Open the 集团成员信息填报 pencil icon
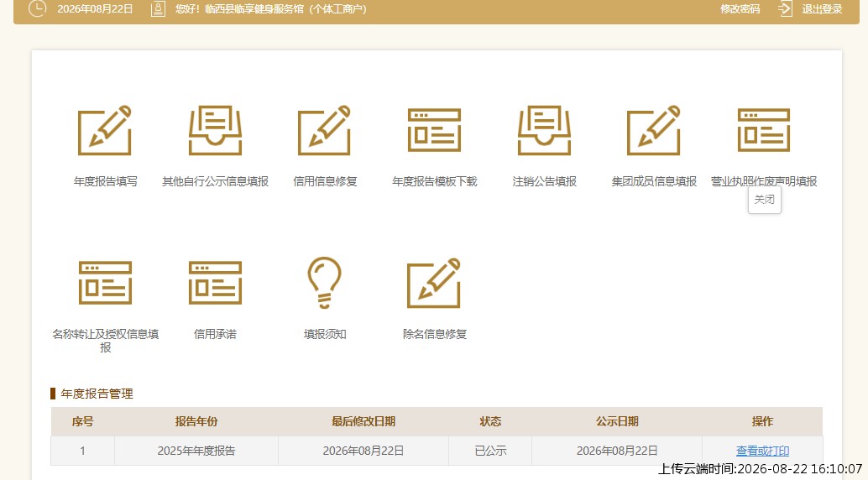Viewport: 868px width, 480px height. pos(654,131)
